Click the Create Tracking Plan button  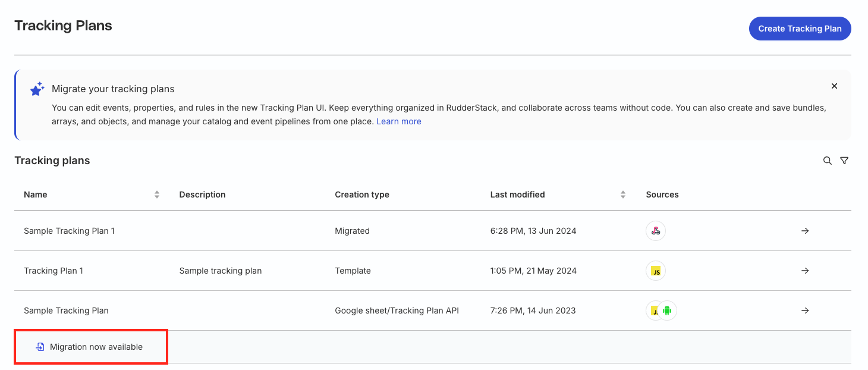pyautogui.click(x=800, y=29)
